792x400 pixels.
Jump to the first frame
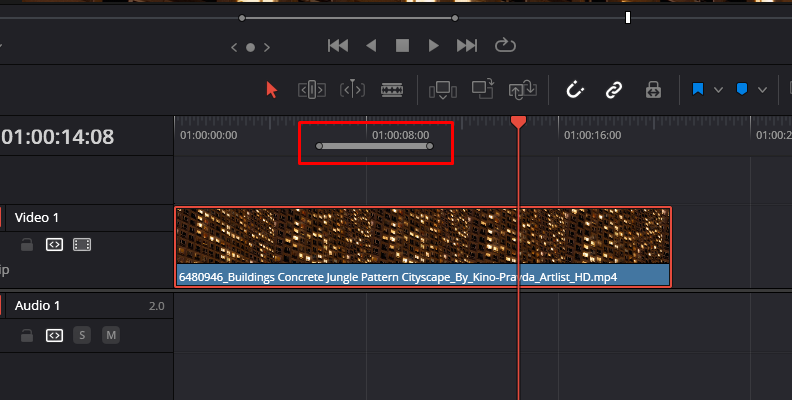coord(338,46)
